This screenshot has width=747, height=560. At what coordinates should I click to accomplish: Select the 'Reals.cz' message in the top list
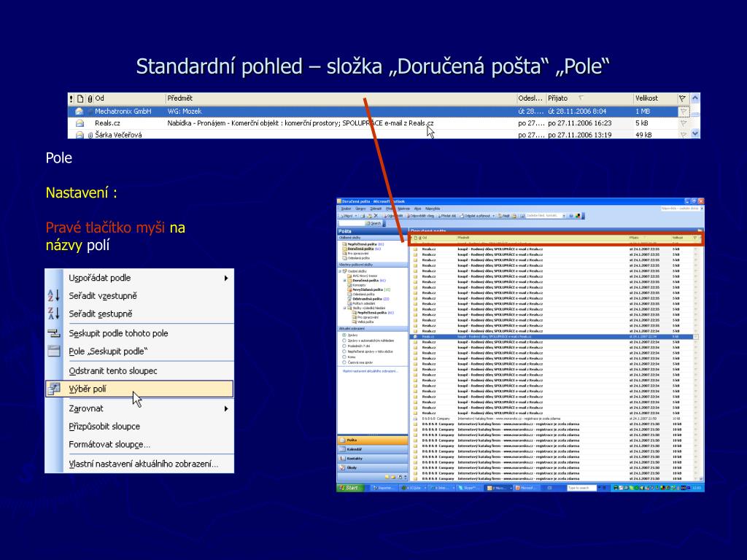coord(379,122)
